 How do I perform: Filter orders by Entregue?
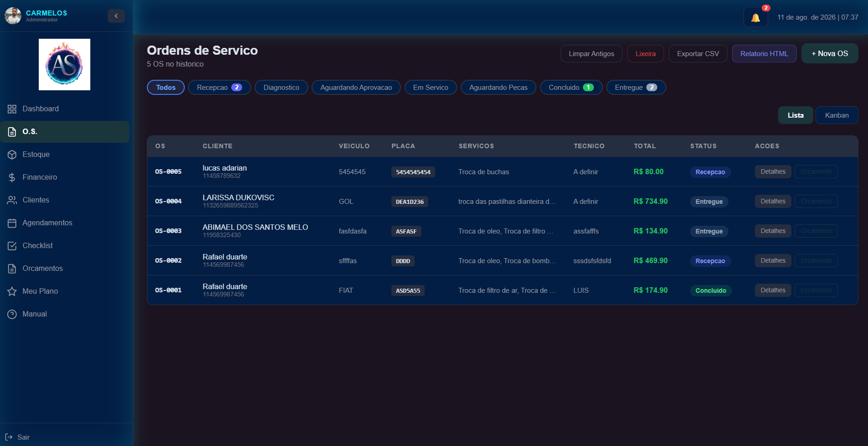636,88
